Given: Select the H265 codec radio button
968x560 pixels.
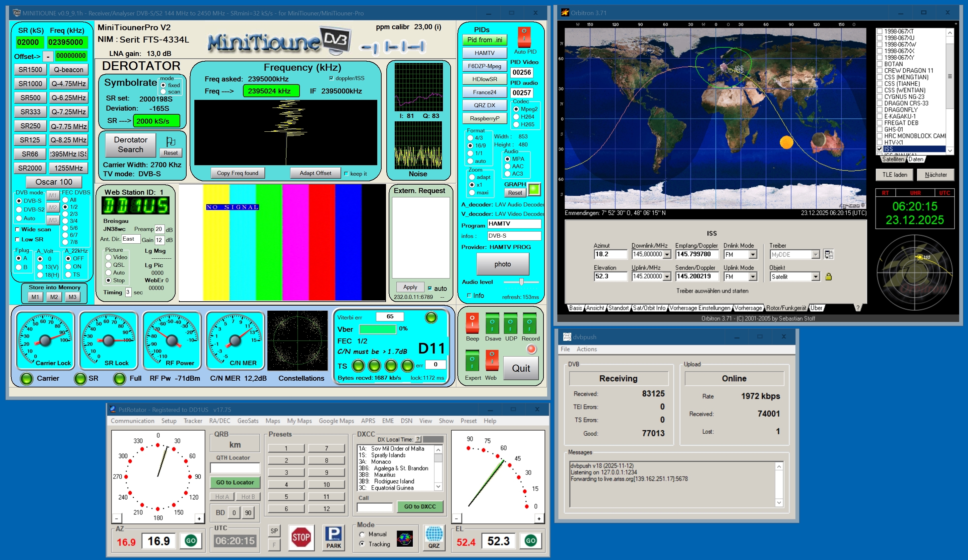Looking at the screenshot, I should [x=516, y=124].
